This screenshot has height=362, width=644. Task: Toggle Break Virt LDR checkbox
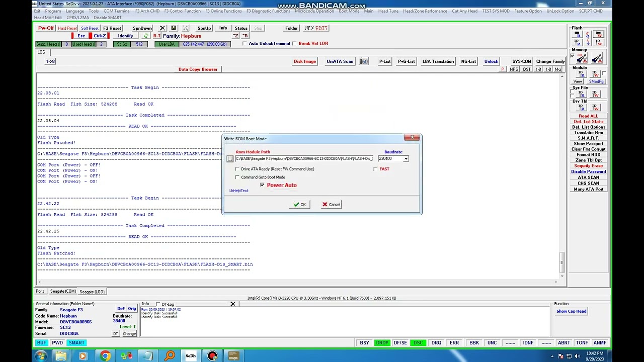click(294, 44)
